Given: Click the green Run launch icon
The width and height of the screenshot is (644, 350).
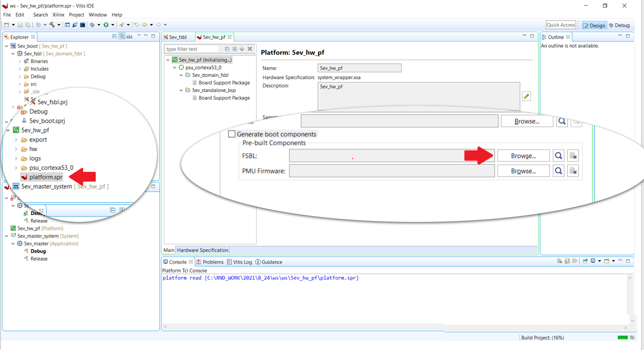Looking at the screenshot, I should [106, 25].
